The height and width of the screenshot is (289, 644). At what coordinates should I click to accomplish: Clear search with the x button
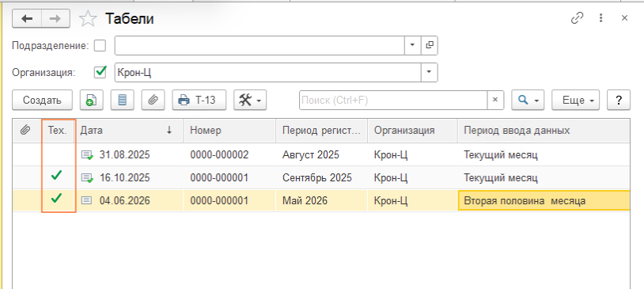495,100
